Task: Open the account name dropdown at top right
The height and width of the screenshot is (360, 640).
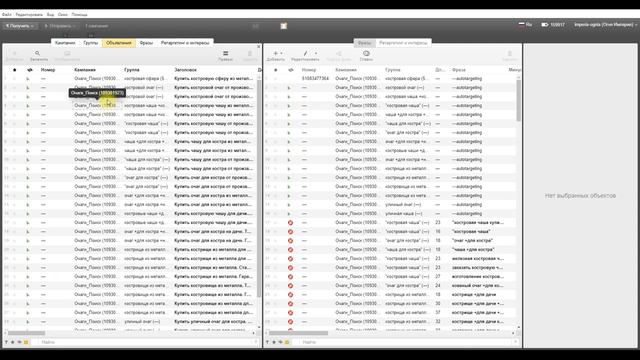Action: pos(606,24)
